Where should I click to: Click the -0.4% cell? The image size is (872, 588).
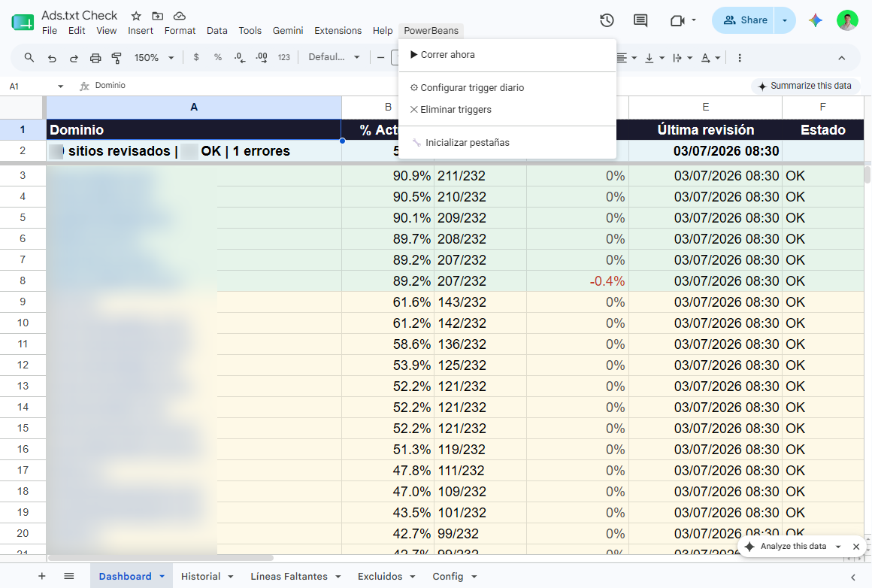(577, 281)
